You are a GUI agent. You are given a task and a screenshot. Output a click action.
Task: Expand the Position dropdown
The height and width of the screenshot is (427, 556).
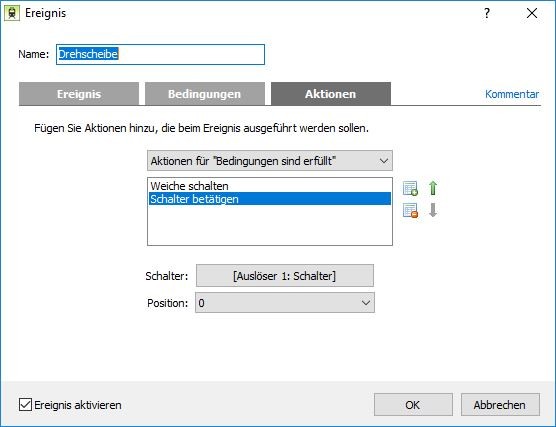(285, 303)
